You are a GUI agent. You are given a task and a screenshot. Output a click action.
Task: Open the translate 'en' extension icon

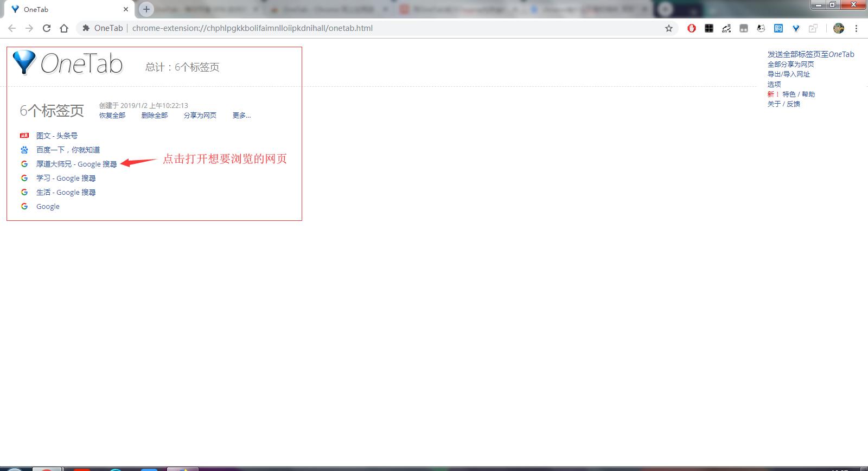pos(726,28)
